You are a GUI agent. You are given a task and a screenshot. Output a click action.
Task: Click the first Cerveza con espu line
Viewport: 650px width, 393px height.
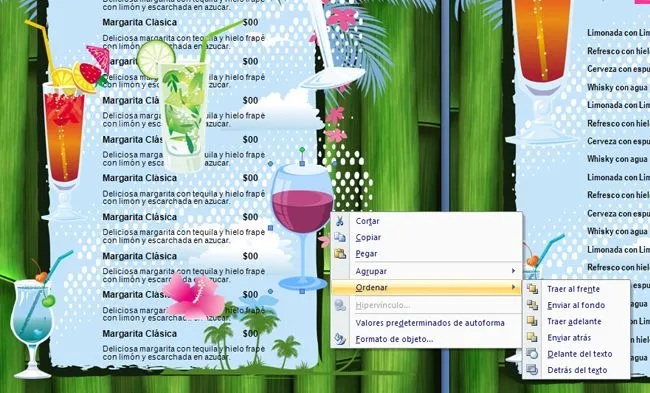point(618,69)
